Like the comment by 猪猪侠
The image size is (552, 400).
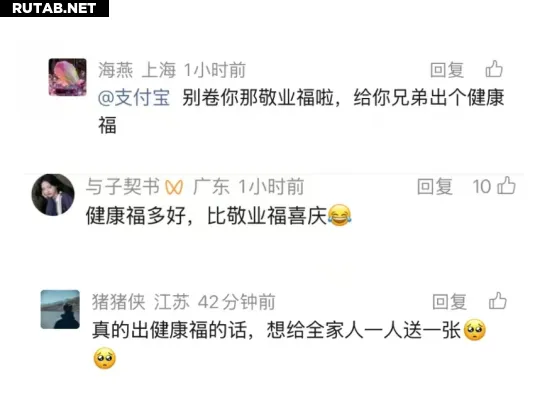pos(497,301)
